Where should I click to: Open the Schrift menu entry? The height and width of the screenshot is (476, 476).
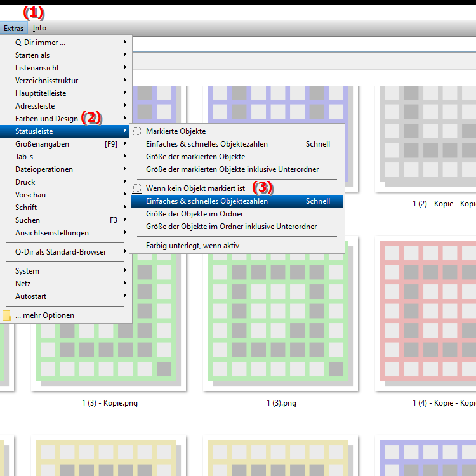pos(66,208)
